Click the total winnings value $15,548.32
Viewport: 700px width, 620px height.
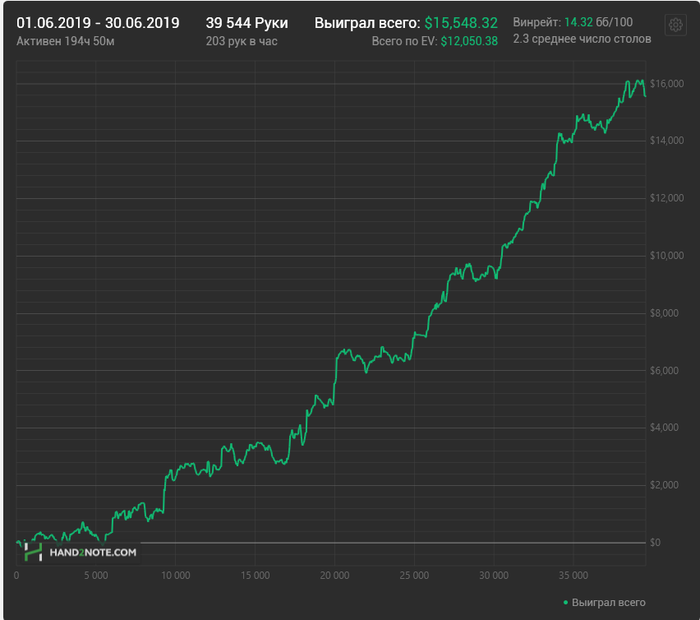[461, 23]
